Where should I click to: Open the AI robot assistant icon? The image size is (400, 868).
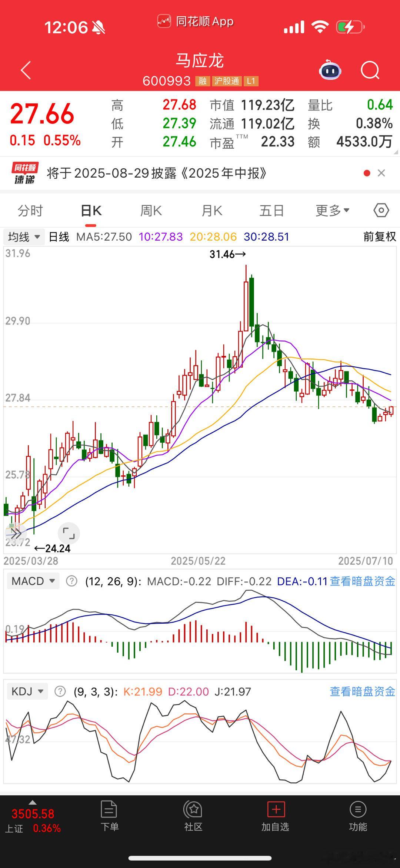330,70
